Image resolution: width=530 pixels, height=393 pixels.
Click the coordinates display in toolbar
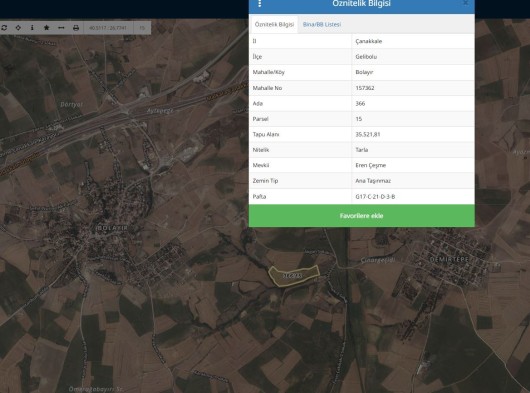tap(108, 28)
